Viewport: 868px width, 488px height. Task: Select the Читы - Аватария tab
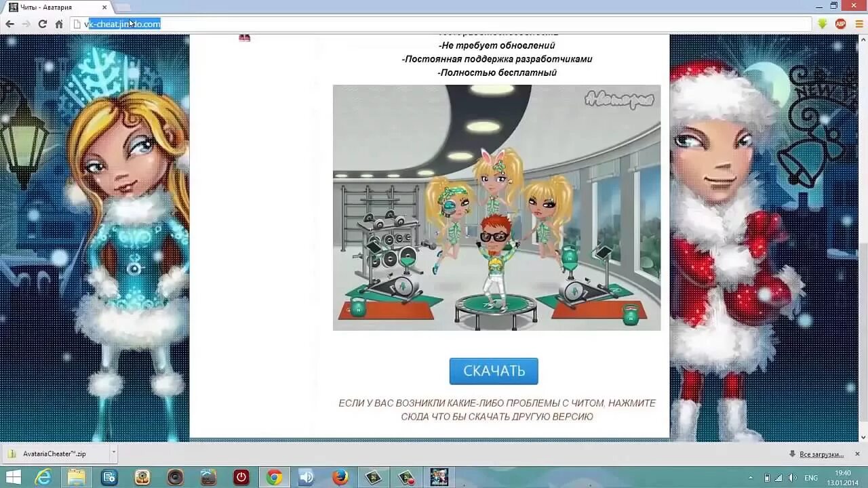57,7
